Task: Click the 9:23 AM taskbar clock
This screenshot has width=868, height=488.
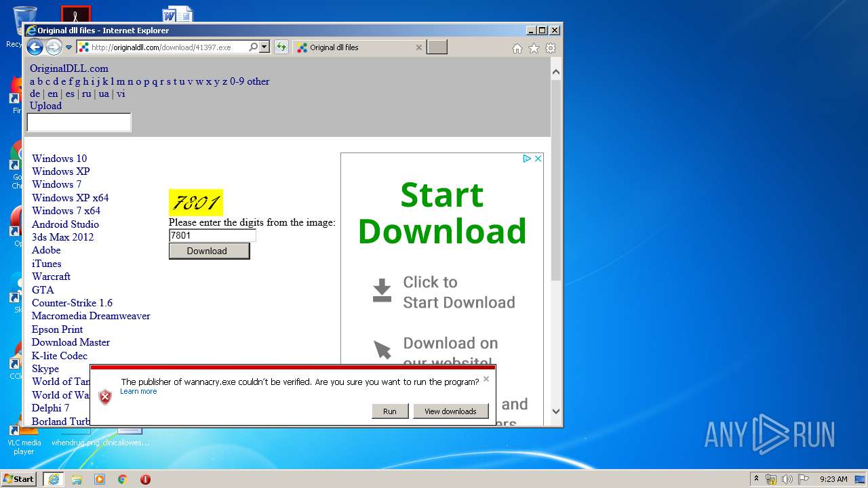Action: [833, 479]
